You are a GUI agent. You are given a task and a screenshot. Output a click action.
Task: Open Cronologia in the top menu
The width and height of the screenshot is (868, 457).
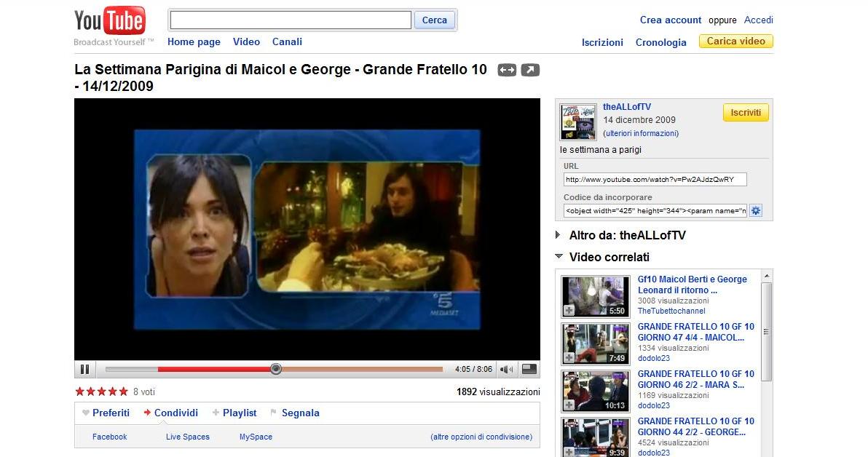tap(661, 43)
